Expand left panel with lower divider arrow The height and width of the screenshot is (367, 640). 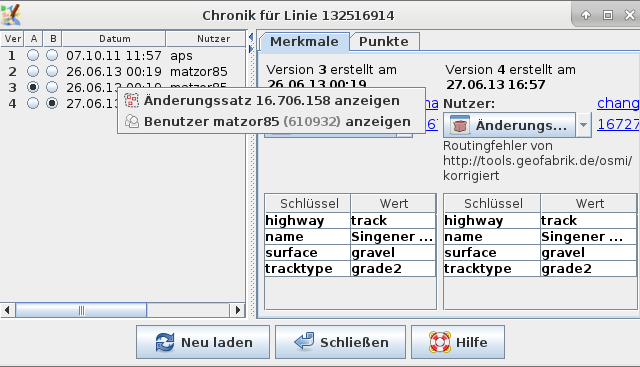coord(251,49)
